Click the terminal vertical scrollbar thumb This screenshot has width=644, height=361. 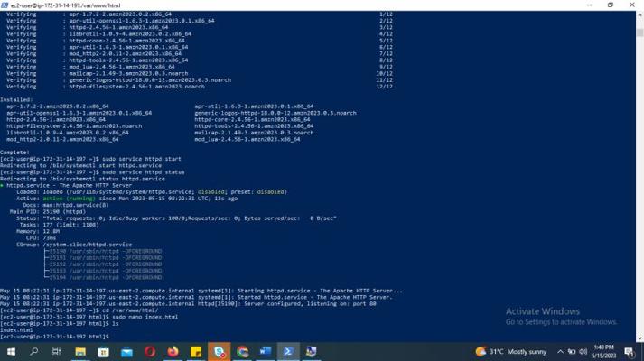[639, 32]
